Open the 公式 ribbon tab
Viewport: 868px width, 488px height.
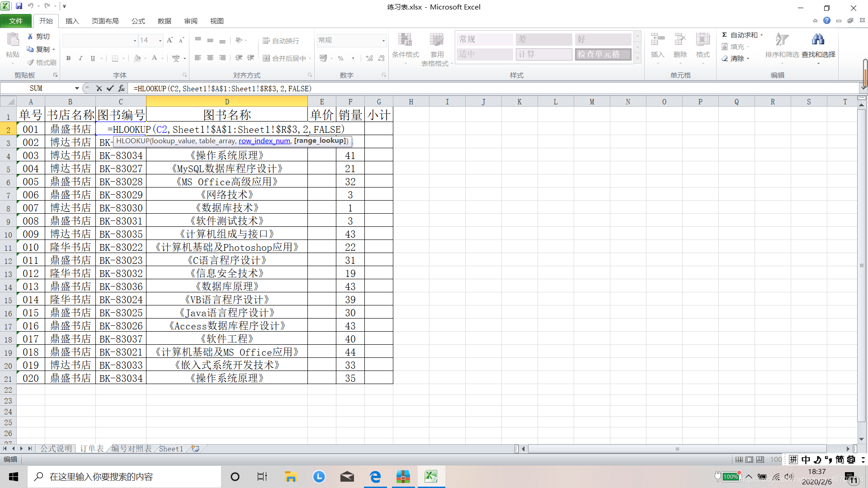pyautogui.click(x=138, y=21)
